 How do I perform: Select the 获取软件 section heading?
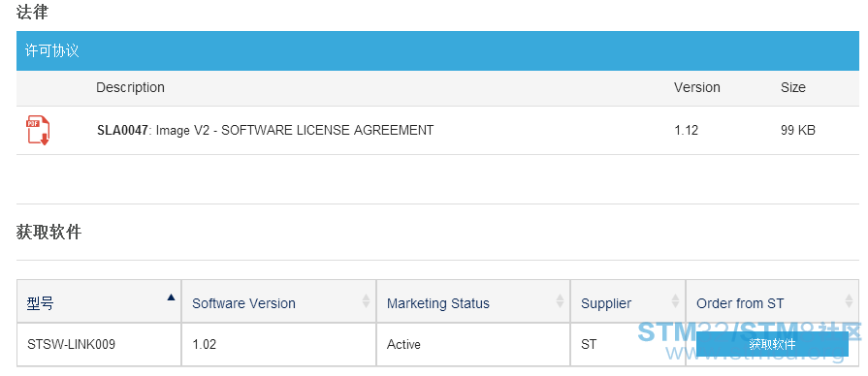[49, 233]
